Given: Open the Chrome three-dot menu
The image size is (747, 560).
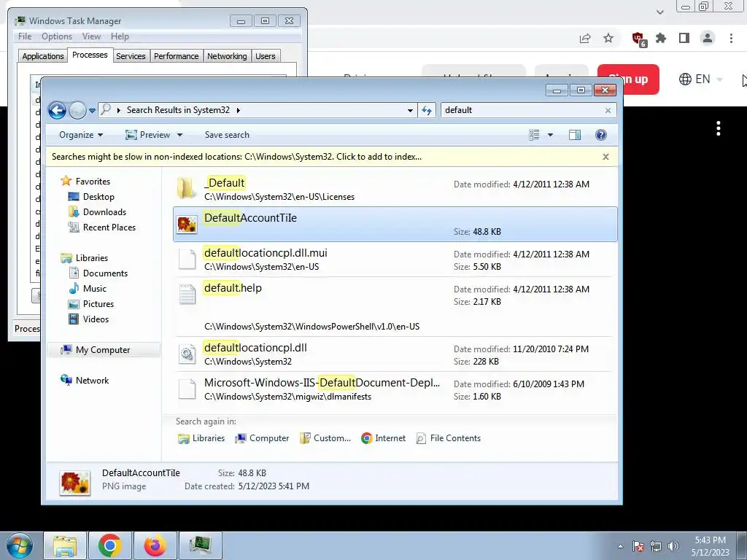Looking at the screenshot, I should coord(731,38).
